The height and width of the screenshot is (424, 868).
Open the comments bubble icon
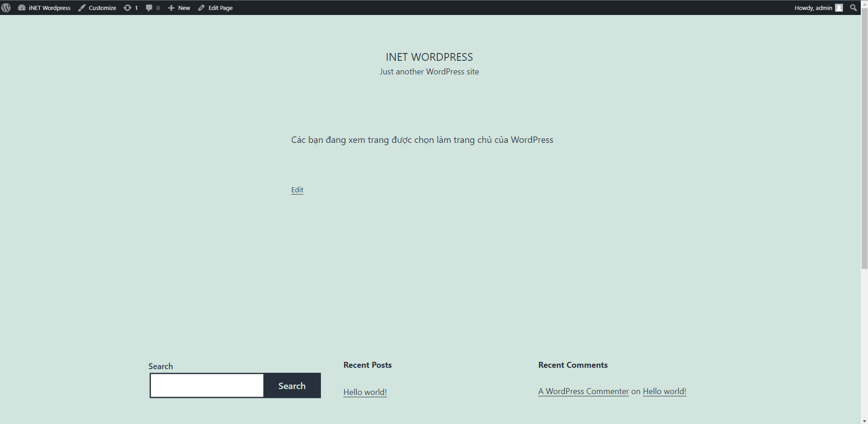point(149,8)
